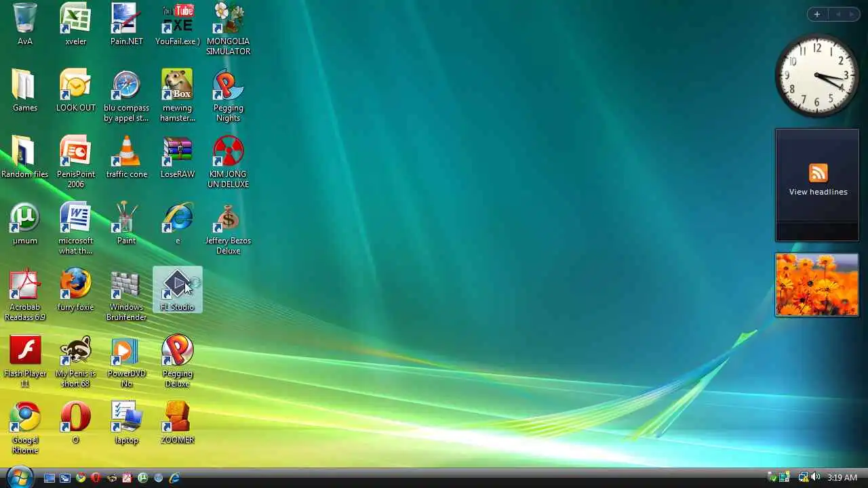Open uTorrent from the Quick Launch bar
Viewport: 868px width, 488px height.
pos(142,478)
